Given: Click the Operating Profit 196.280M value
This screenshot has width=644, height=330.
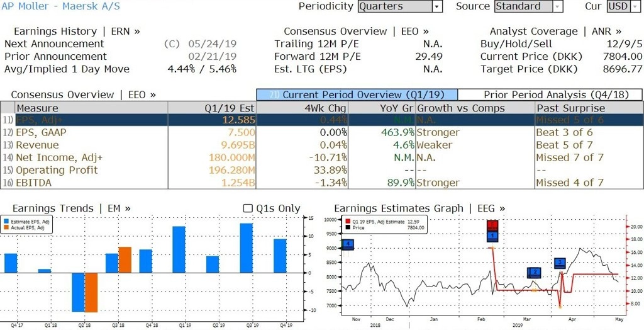Looking at the screenshot, I should click(x=232, y=170).
